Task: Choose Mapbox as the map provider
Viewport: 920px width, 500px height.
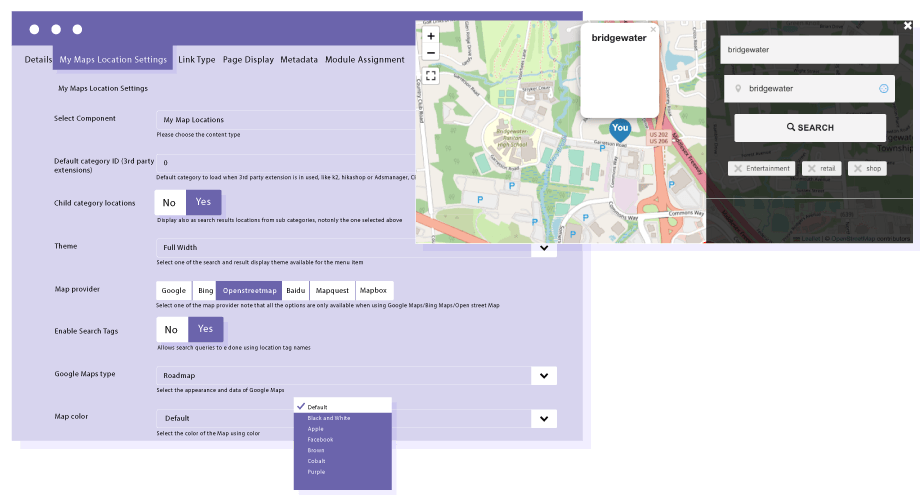Action: coord(373,290)
